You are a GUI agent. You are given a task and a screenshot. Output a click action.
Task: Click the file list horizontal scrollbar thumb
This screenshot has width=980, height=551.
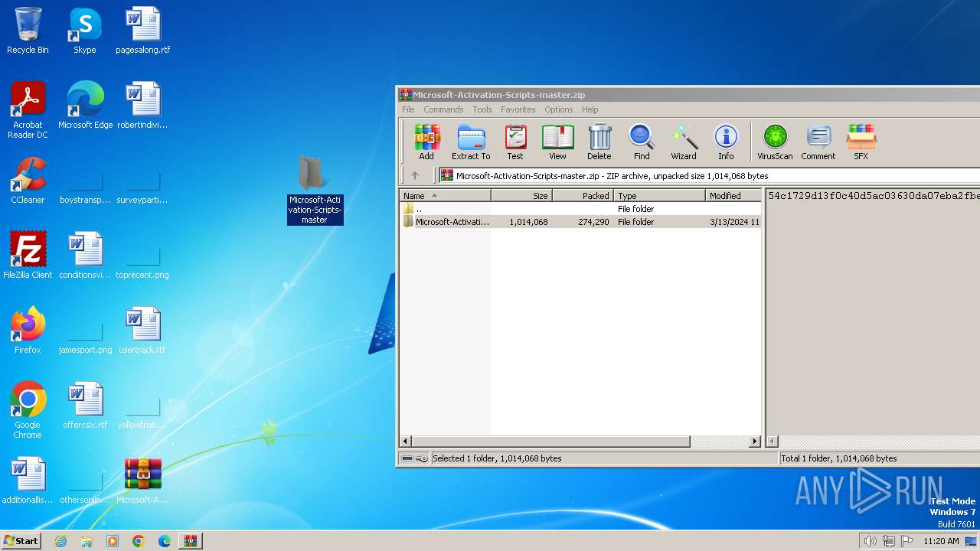[550, 442]
